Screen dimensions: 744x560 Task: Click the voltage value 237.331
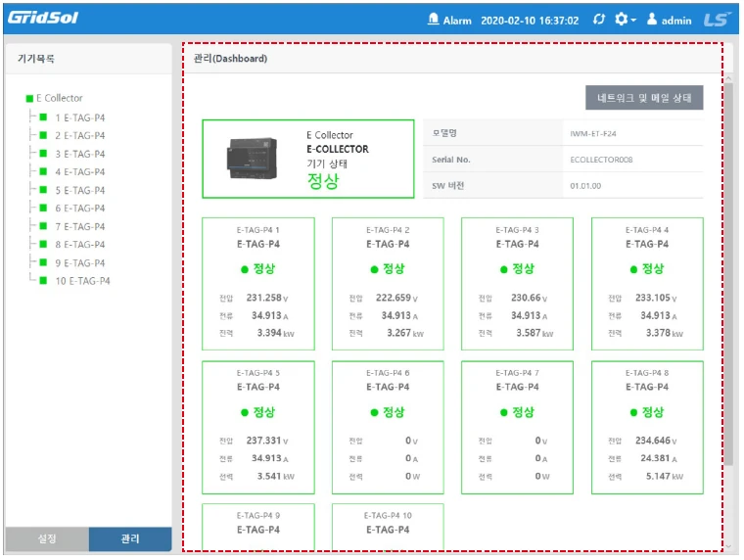[263, 441]
